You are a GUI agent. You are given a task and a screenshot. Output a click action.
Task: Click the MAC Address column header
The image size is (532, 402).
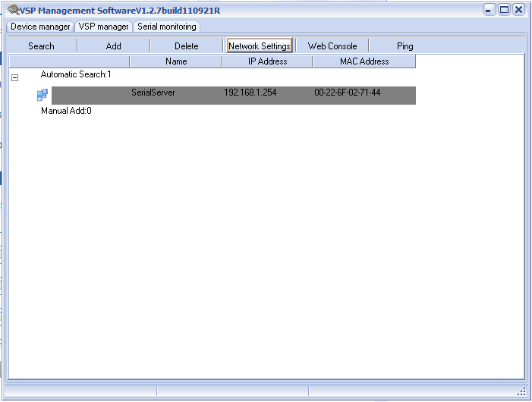pyautogui.click(x=364, y=61)
